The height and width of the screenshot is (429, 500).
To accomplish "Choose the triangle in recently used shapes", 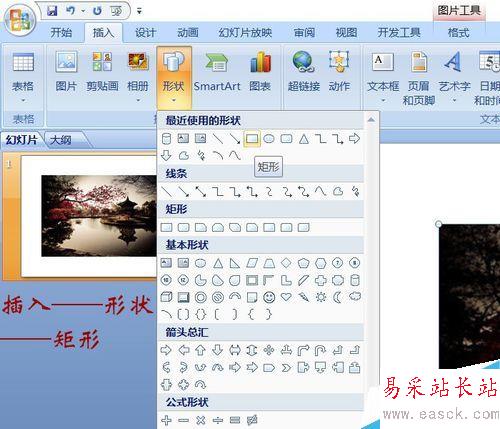I will 304,138.
